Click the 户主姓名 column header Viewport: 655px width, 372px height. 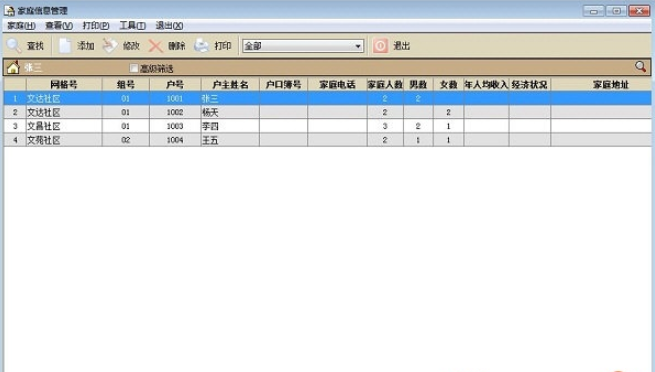[230, 85]
